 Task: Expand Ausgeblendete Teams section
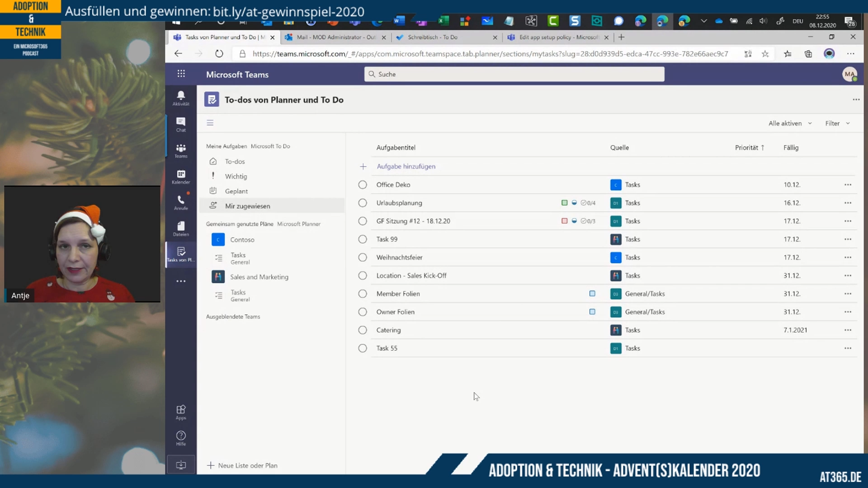tap(233, 316)
